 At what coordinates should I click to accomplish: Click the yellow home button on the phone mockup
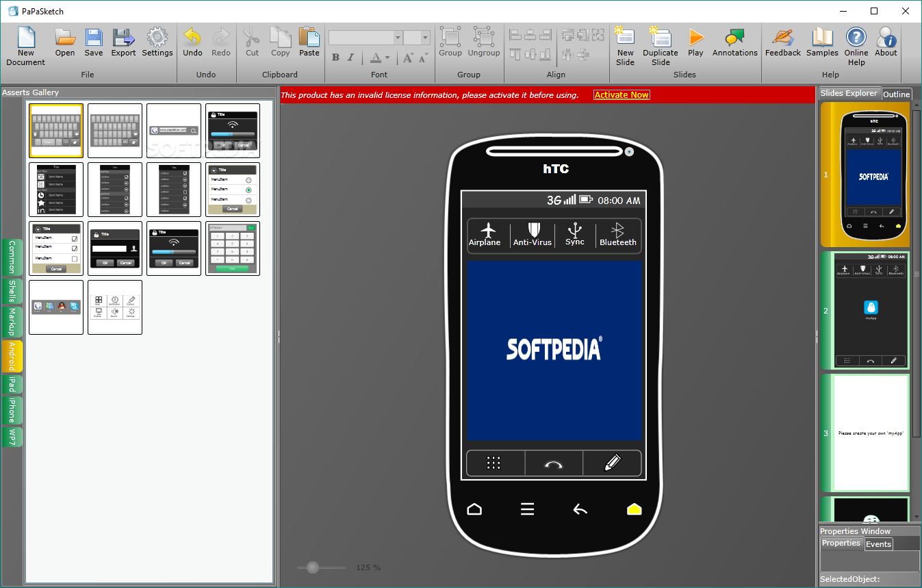click(635, 509)
